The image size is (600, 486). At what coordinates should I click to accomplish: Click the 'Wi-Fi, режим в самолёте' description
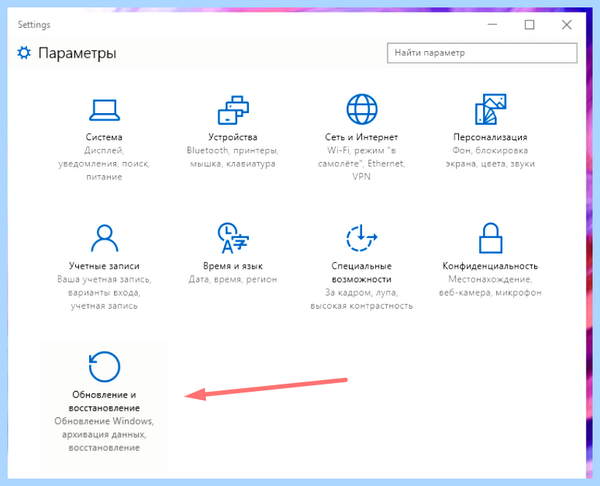(x=361, y=164)
